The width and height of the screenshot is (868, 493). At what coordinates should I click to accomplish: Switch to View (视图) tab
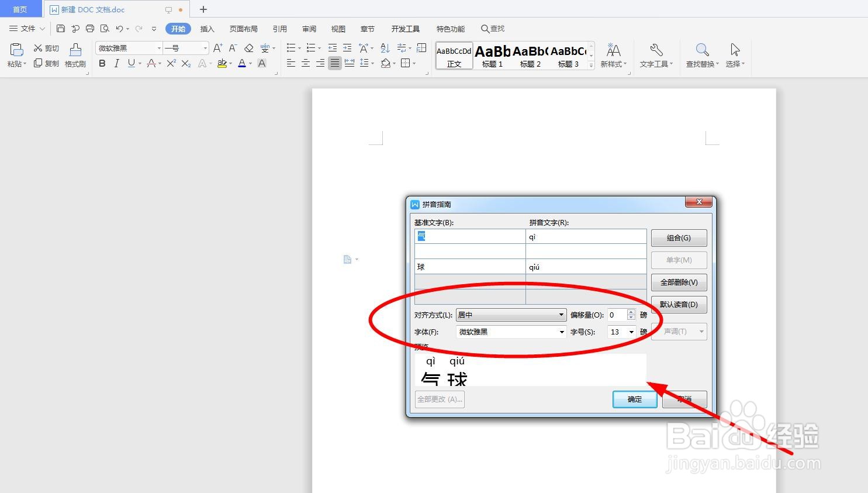[338, 29]
